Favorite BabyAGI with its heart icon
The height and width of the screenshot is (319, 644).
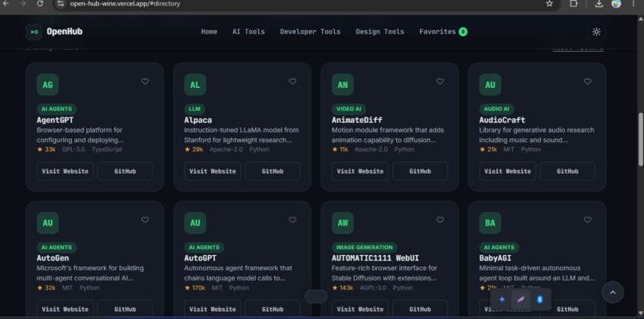tap(587, 220)
